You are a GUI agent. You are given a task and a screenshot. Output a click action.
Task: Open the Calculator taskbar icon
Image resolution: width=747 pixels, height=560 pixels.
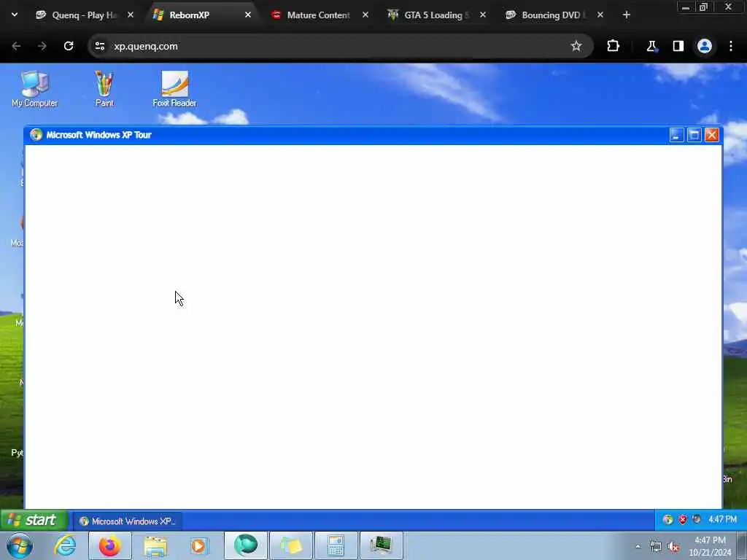(336, 545)
